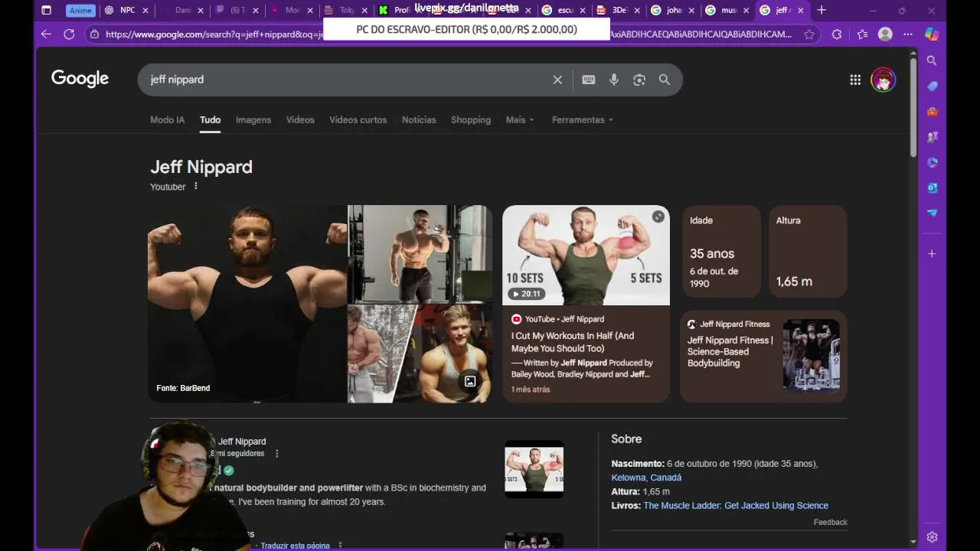
Task: Open the Anime tab group
Action: tap(80, 10)
